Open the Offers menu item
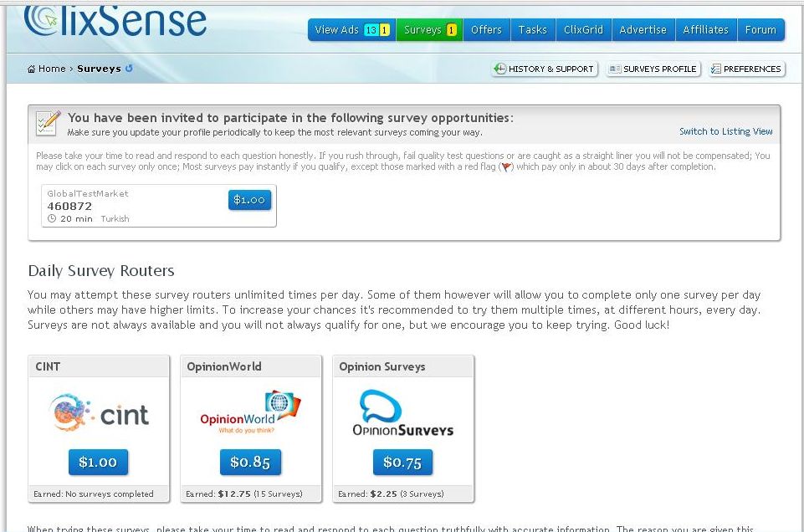 click(486, 29)
